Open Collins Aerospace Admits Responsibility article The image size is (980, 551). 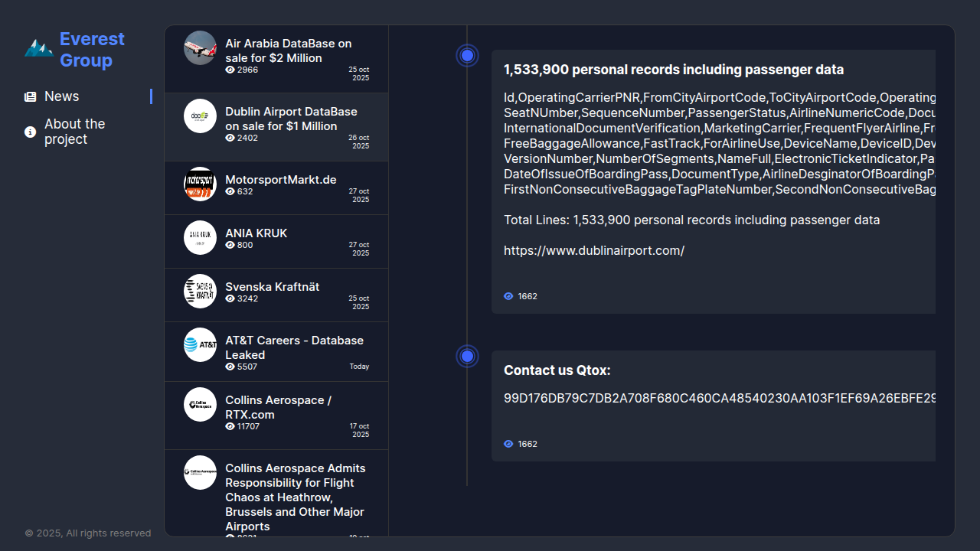(x=295, y=497)
